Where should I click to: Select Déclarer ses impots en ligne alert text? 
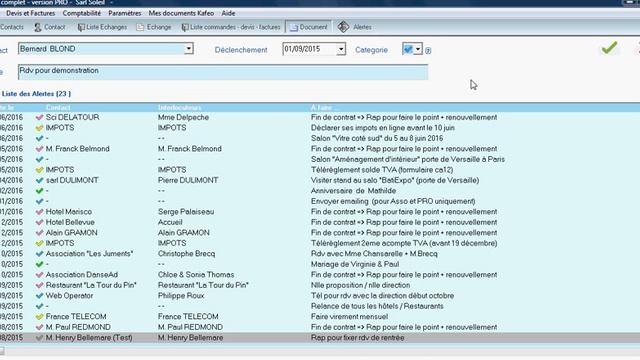[x=383, y=128]
